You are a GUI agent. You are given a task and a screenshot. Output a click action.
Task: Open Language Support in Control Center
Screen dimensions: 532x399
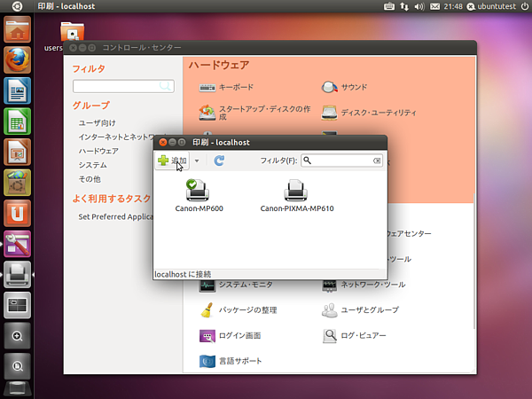[231, 361]
